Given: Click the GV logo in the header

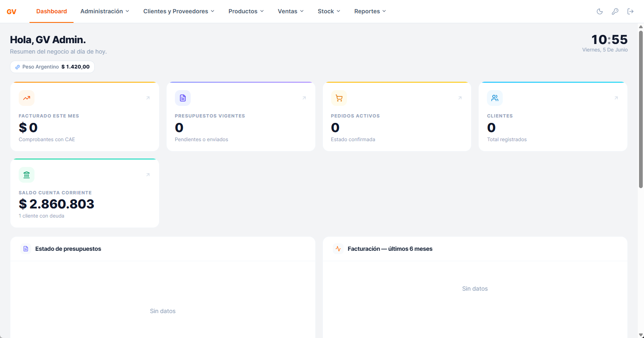Looking at the screenshot, I should [x=12, y=12].
